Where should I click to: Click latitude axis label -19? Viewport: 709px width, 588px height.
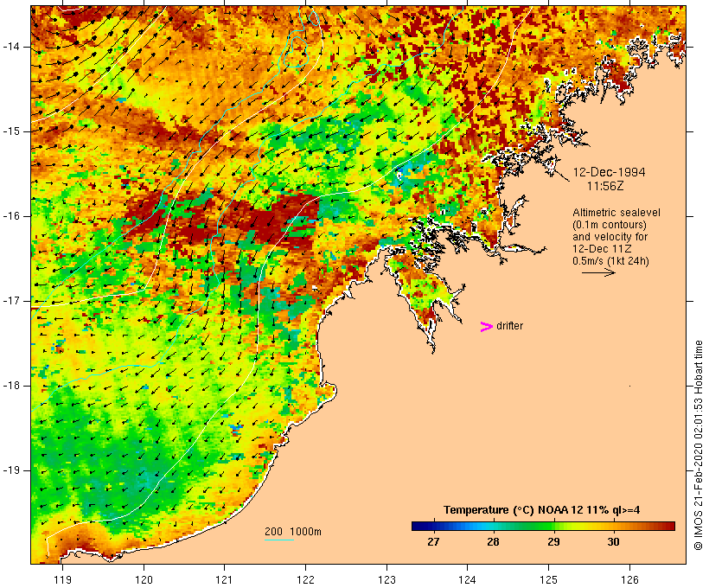coord(11,470)
